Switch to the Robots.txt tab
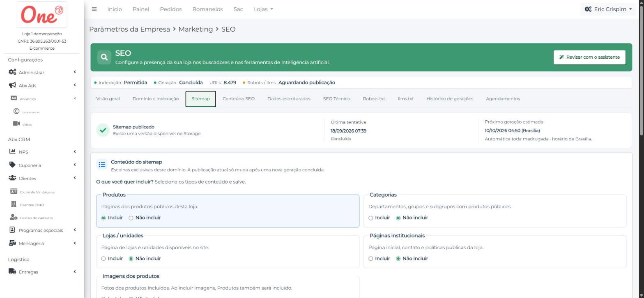 point(374,99)
